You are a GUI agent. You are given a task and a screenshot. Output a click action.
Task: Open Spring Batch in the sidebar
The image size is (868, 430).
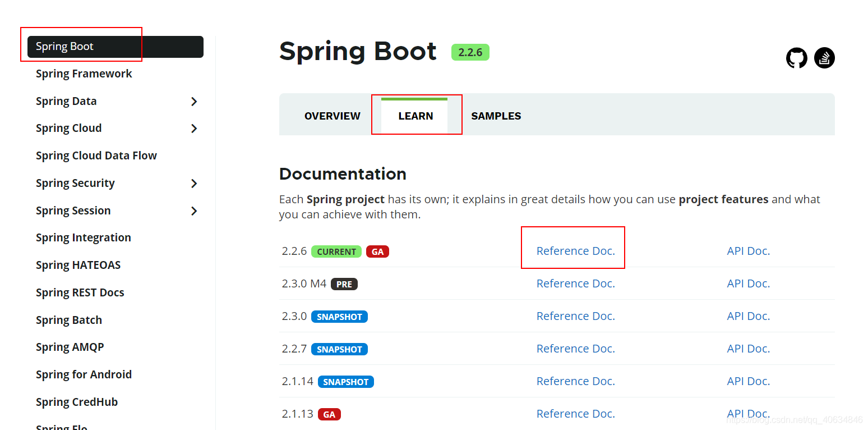click(69, 321)
